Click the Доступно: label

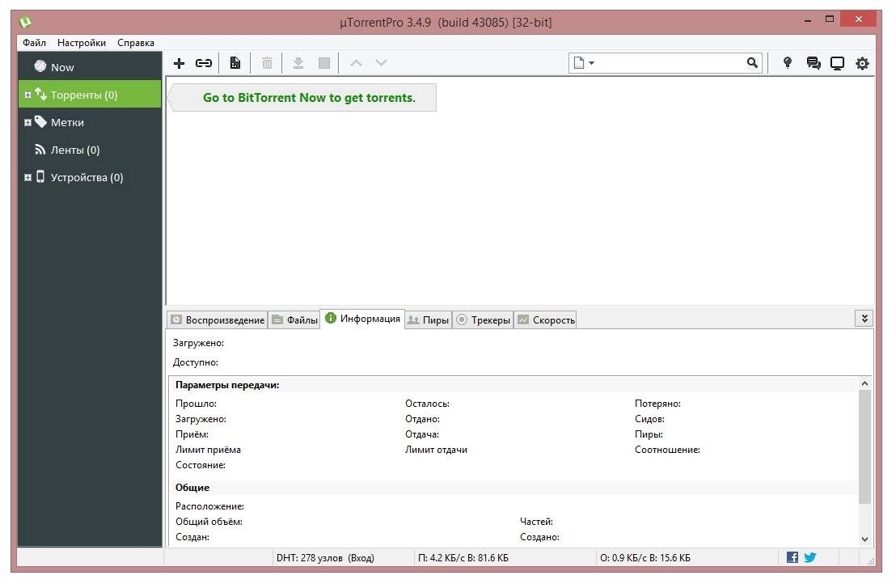pyautogui.click(x=196, y=362)
